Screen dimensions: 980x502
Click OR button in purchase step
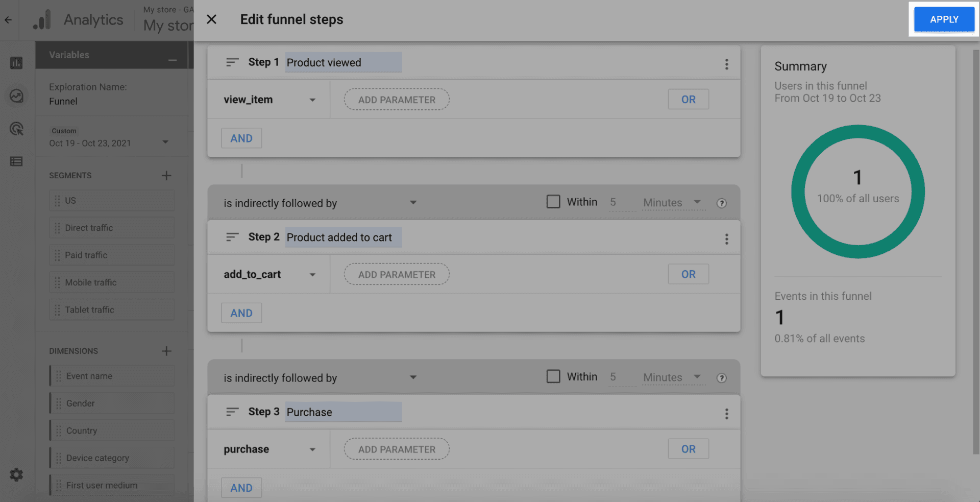[x=688, y=449]
